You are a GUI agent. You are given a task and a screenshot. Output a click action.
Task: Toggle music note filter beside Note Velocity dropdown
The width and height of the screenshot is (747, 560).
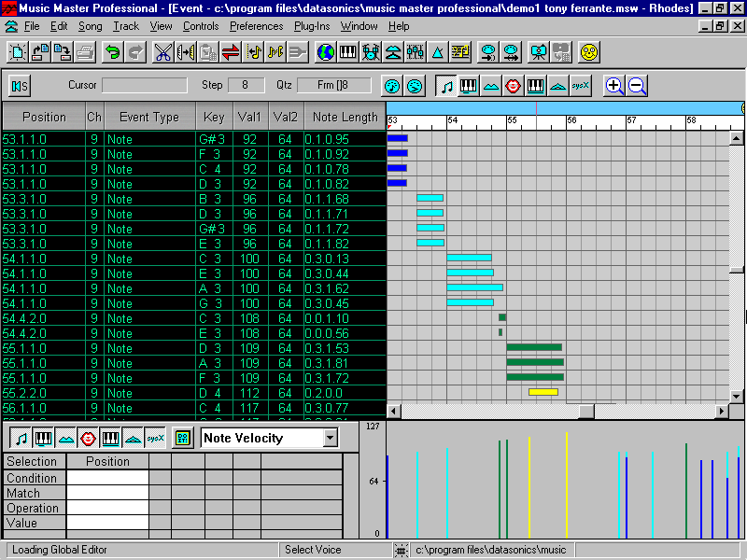coord(21,438)
